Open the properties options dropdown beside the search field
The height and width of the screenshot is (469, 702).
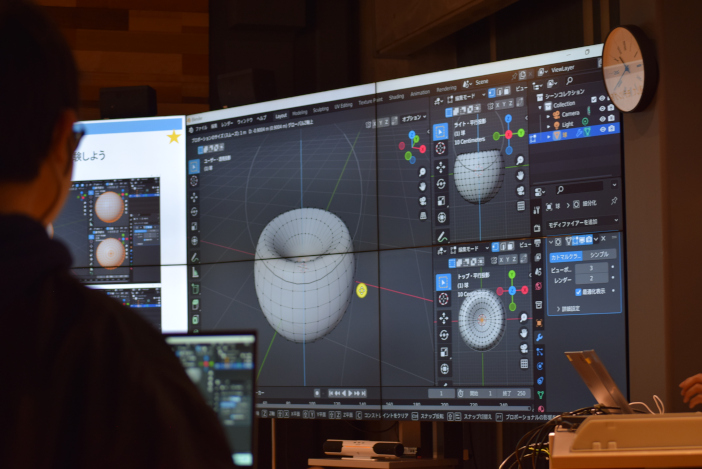tap(614, 184)
